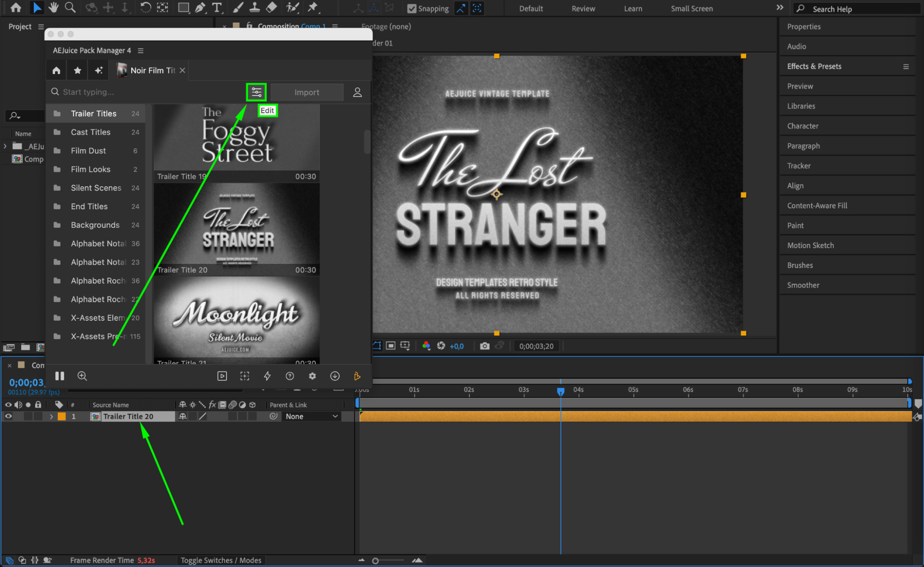Click the AEJuice home icon

click(56, 70)
